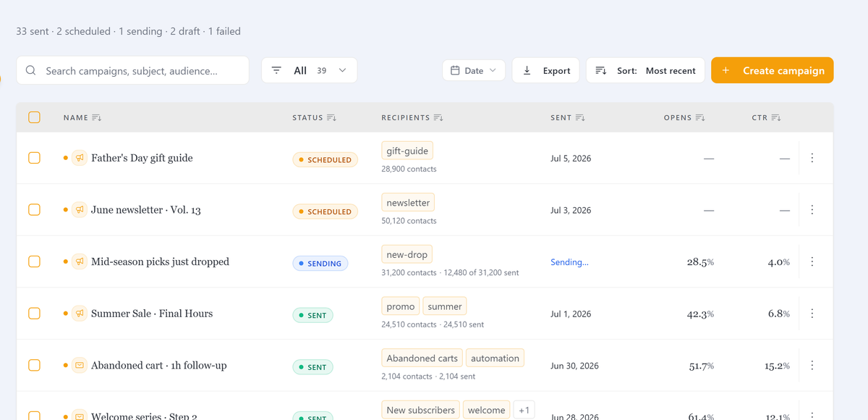
Task: Click the Create campaign button
Action: (x=773, y=70)
